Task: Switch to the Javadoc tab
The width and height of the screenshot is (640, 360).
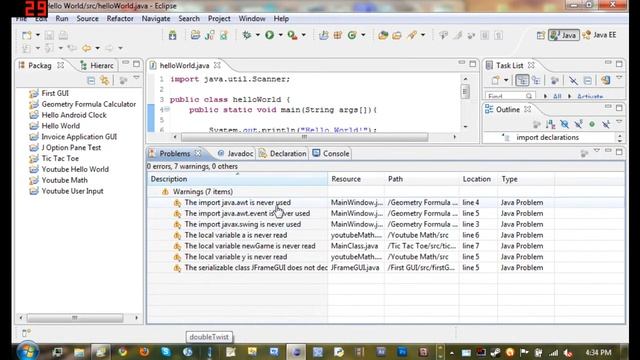Action: (x=236, y=154)
